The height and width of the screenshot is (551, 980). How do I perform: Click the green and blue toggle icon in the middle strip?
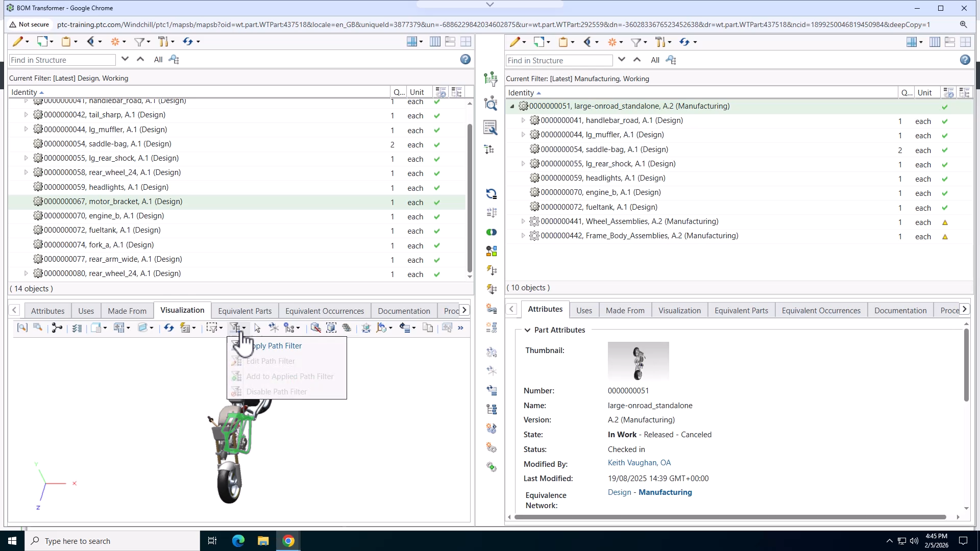[x=491, y=232]
